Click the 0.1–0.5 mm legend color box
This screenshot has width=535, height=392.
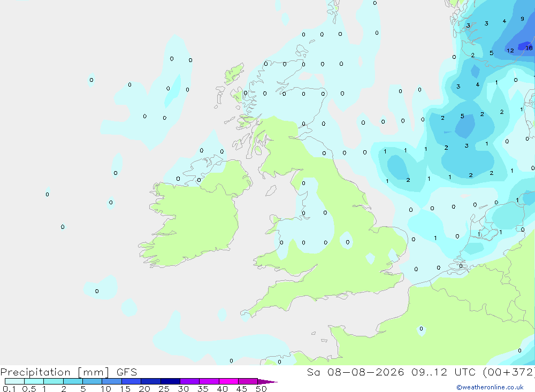point(14,381)
